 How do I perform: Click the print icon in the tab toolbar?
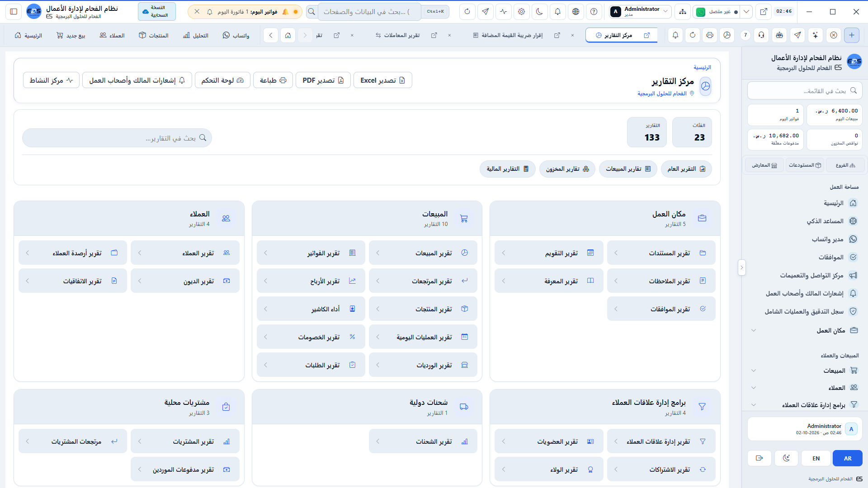coord(710,35)
